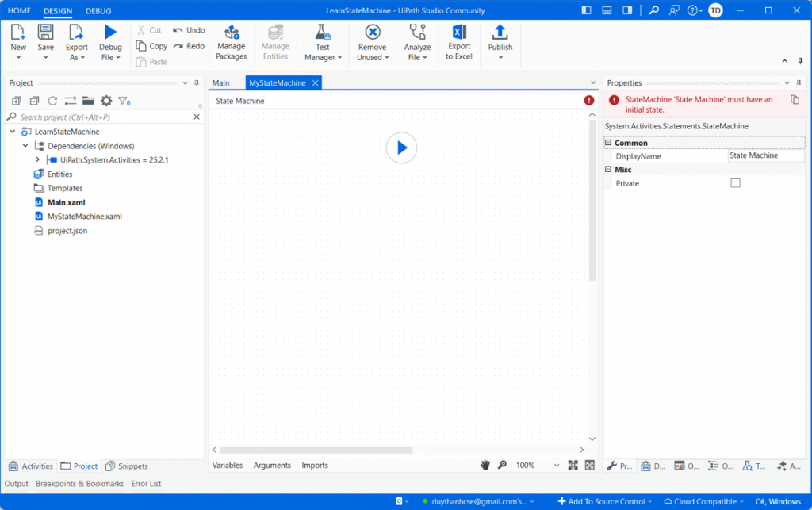Collapse the Misc property group
The height and width of the screenshot is (510, 812).
(x=608, y=169)
